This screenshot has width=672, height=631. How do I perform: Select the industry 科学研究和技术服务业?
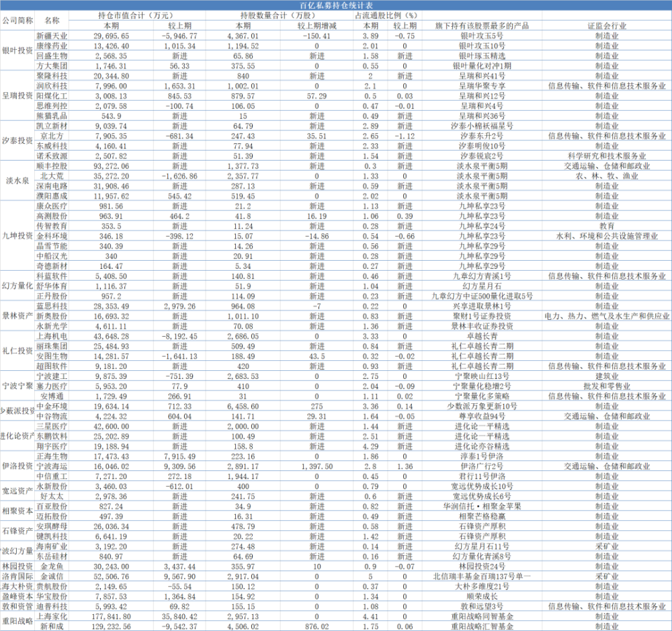point(607,156)
